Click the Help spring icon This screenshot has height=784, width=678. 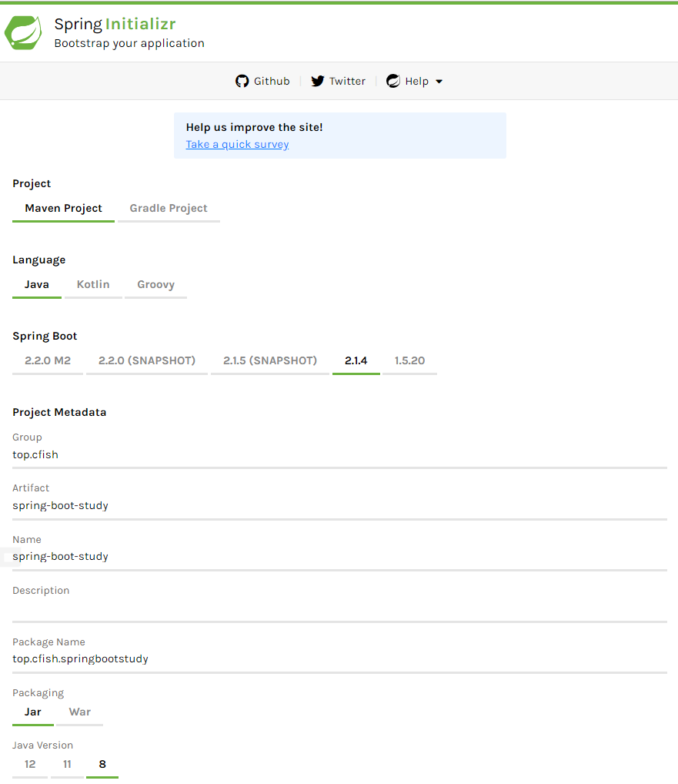click(x=393, y=81)
